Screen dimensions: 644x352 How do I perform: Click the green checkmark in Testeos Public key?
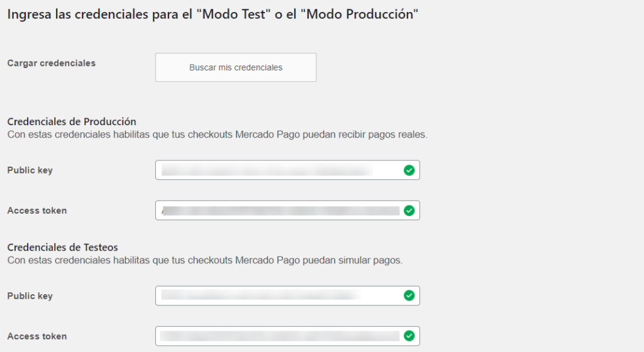tap(409, 295)
